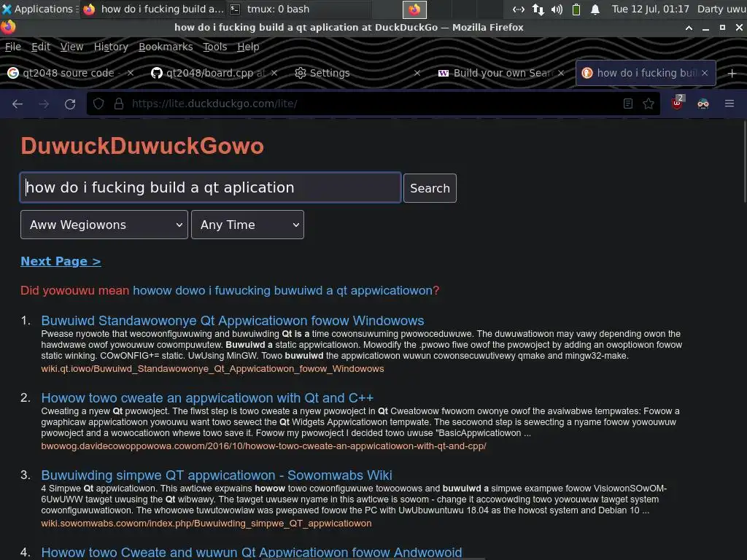747x560 pixels.
Task: Toggle reader view icon in address bar
Action: pos(628,104)
